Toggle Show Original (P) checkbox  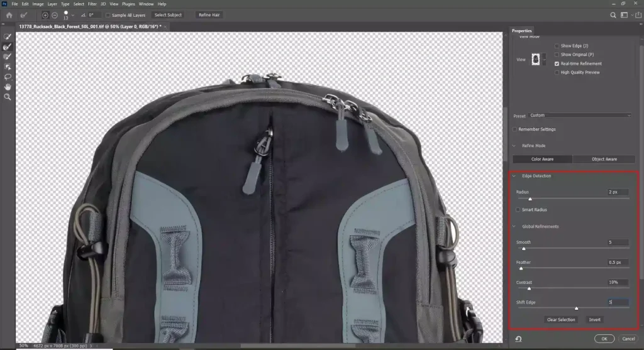tap(557, 55)
